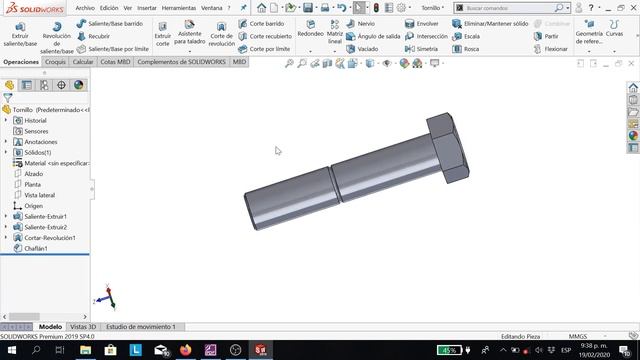The height and width of the screenshot is (360, 640).
Task: Show the ConfigurationManager panel tab
Action: (44, 85)
